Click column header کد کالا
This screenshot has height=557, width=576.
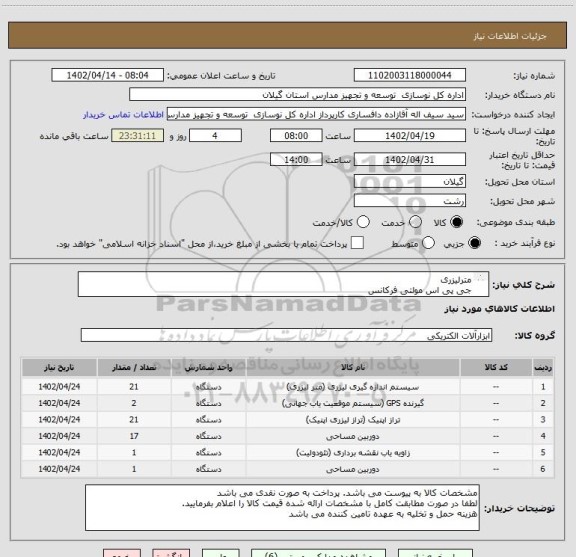pyautogui.click(x=496, y=367)
